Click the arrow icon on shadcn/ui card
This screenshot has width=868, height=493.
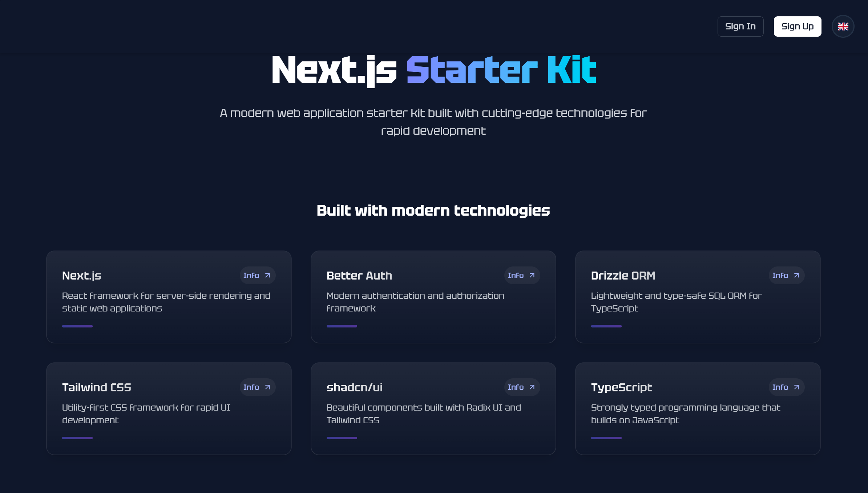[532, 387]
